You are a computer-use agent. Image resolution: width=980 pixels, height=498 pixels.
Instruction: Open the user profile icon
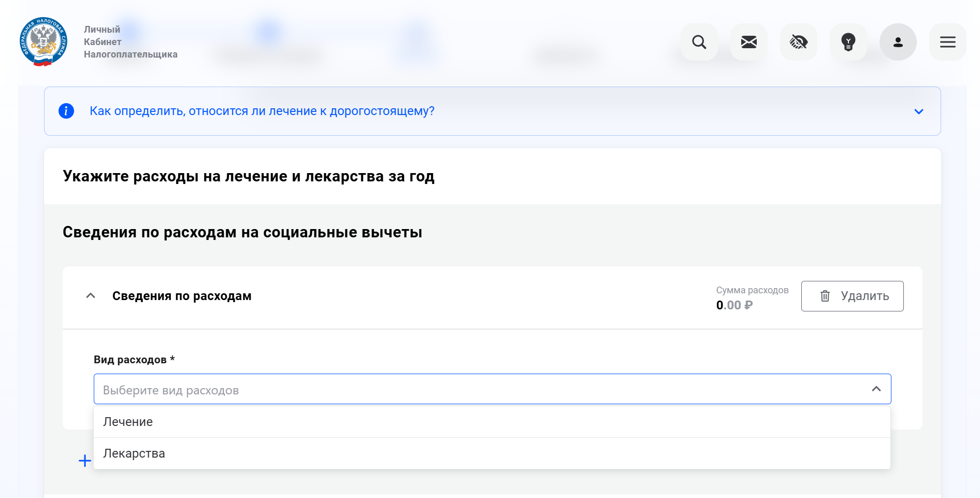[898, 42]
